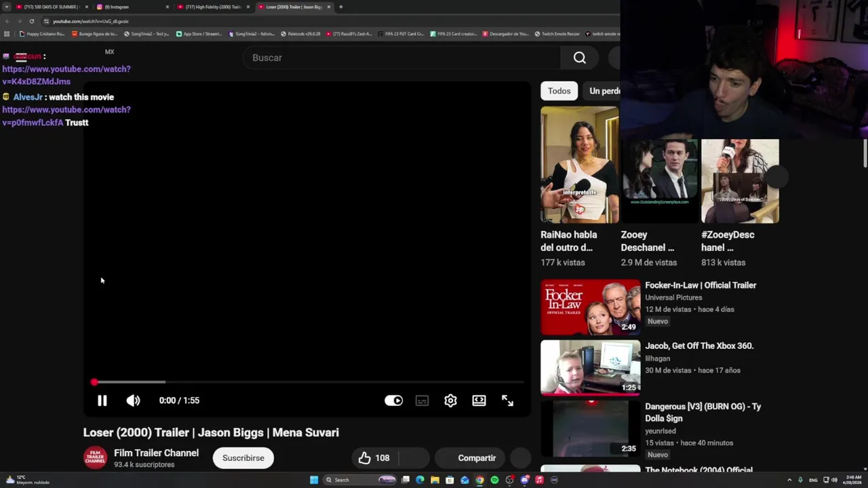Open the Chrome apps grid icon
This screenshot has width=868, height=488.
tap(7, 34)
